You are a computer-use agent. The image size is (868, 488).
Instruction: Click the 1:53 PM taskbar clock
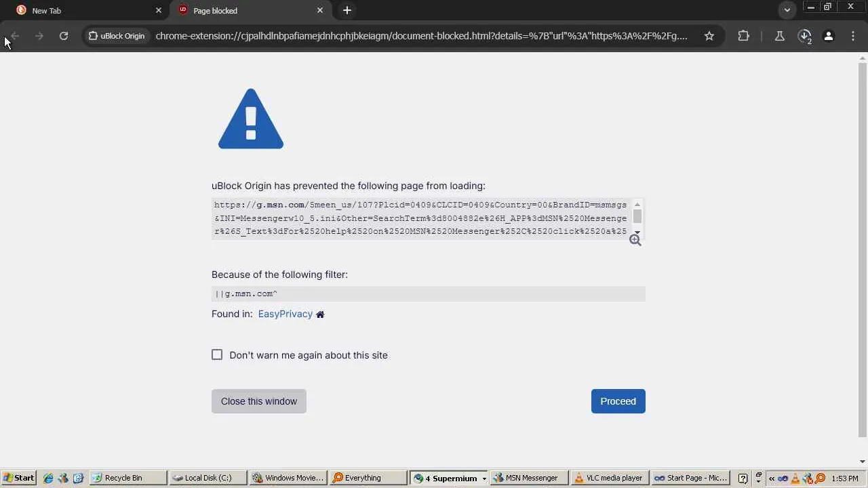tap(845, 479)
